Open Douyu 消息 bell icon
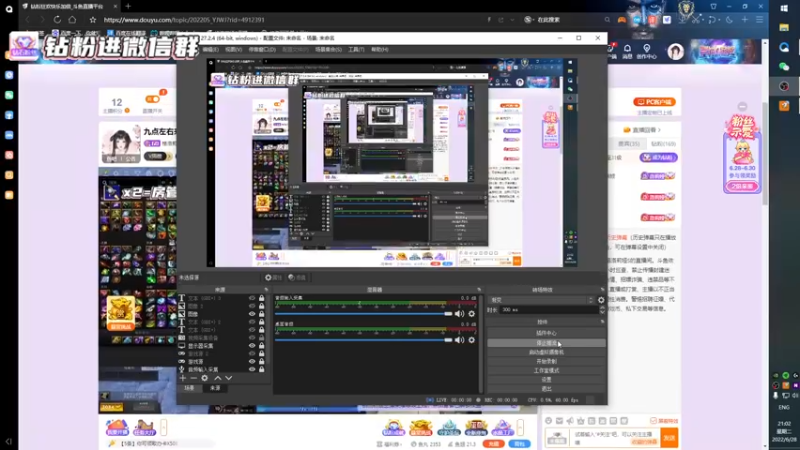Image resolution: width=800 pixels, height=450 pixels. point(627,51)
